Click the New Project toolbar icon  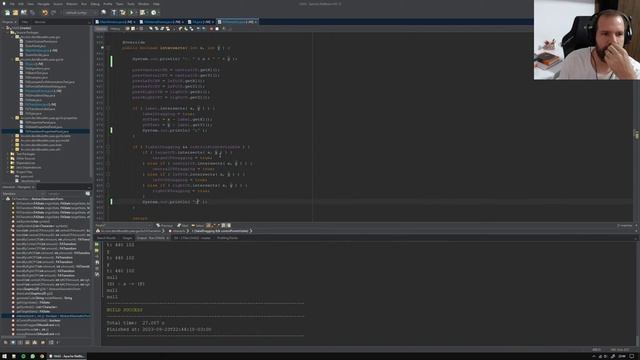[x=15, y=13]
